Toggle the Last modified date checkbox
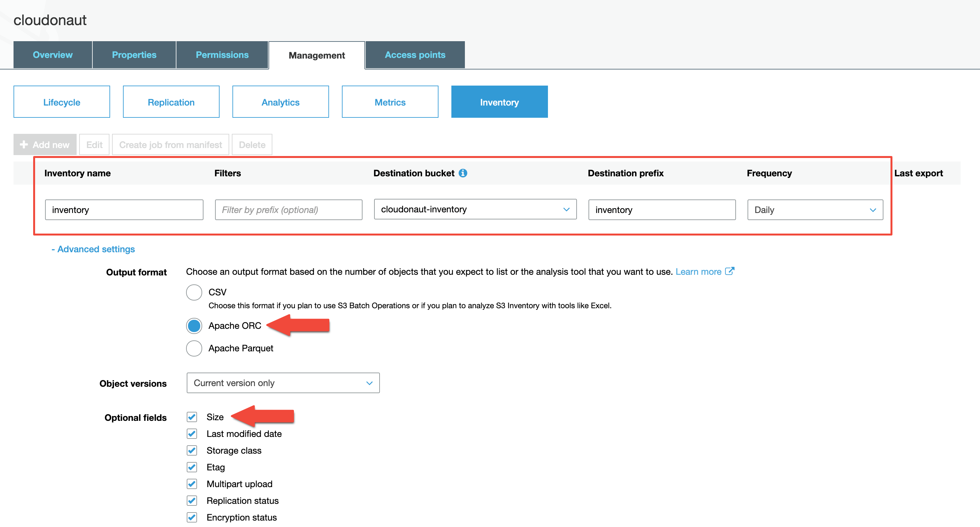 (x=192, y=434)
